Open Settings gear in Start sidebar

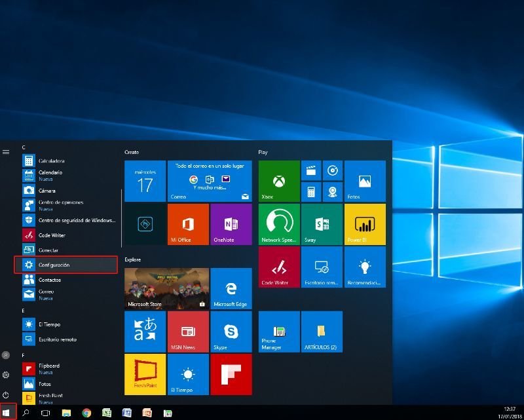[x=6, y=375]
